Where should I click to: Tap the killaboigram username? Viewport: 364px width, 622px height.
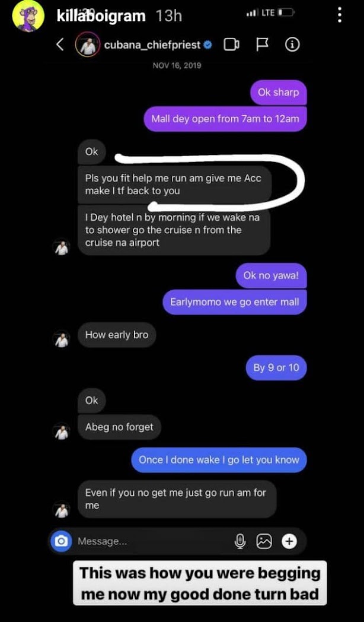click(x=101, y=16)
